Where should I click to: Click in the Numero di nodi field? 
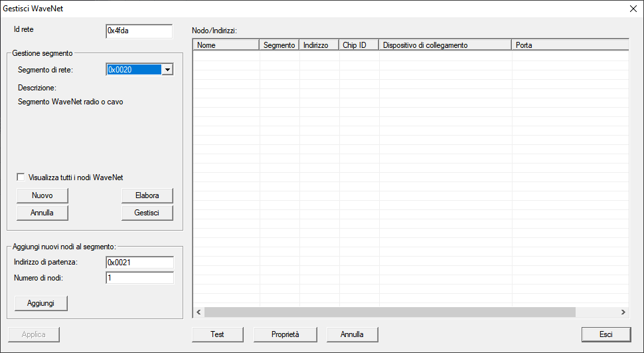[x=139, y=278]
